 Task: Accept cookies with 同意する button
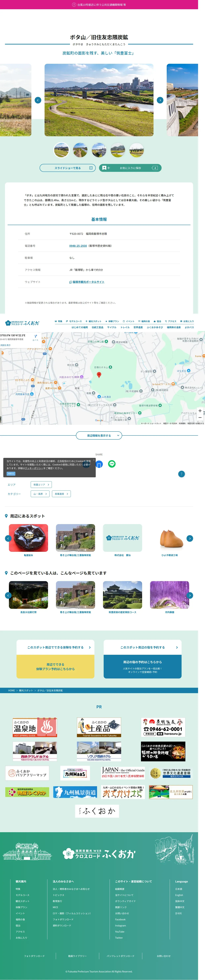pyautogui.click(x=11, y=474)
